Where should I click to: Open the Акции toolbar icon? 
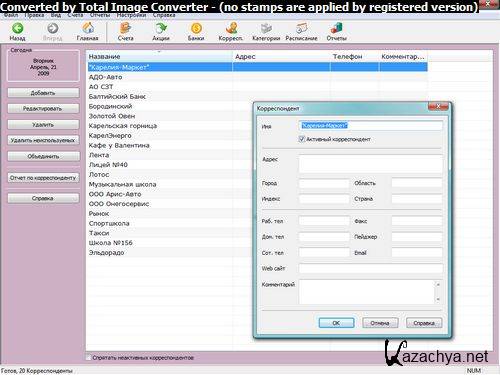[161, 28]
